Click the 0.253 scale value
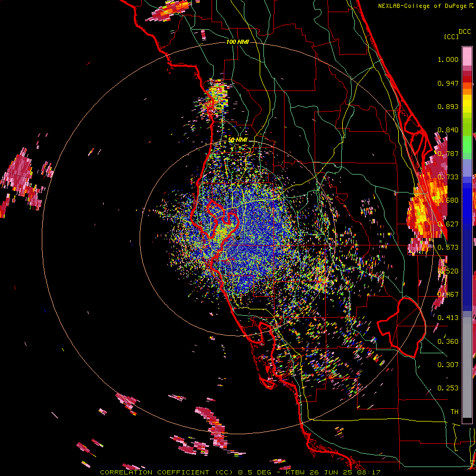Screen dimensions: 476x476 448,388
